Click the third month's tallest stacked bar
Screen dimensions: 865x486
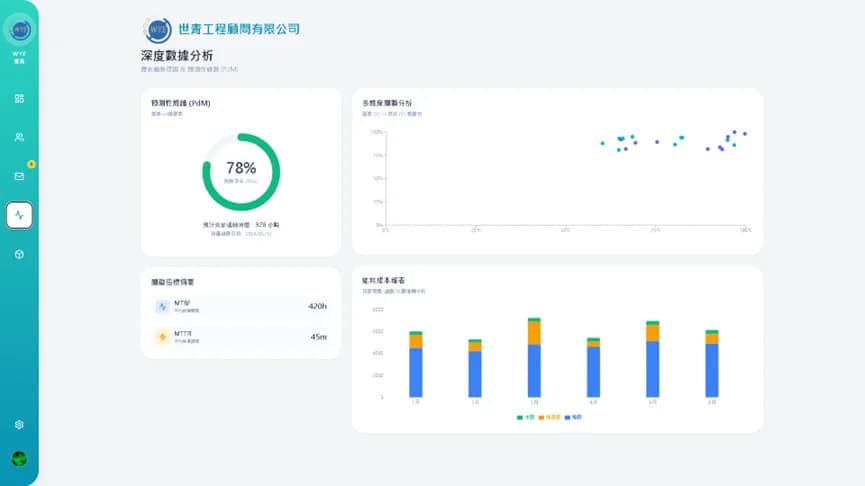534,357
